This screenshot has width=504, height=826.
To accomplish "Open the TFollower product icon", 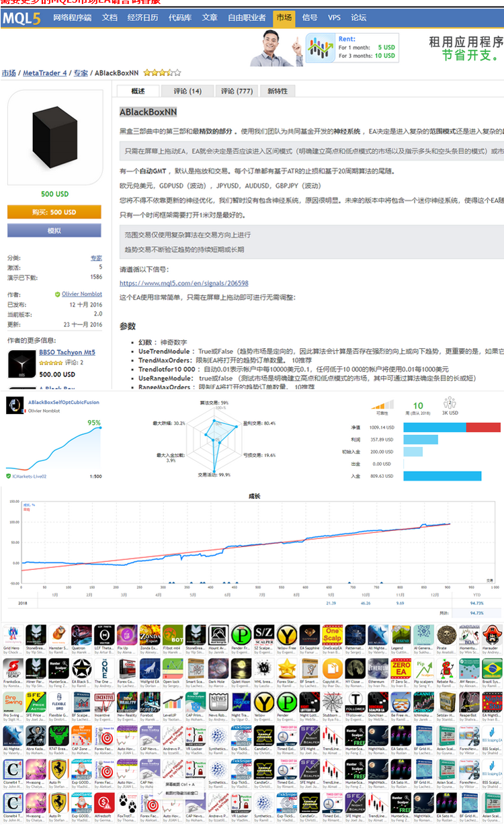I will [x=356, y=702].
